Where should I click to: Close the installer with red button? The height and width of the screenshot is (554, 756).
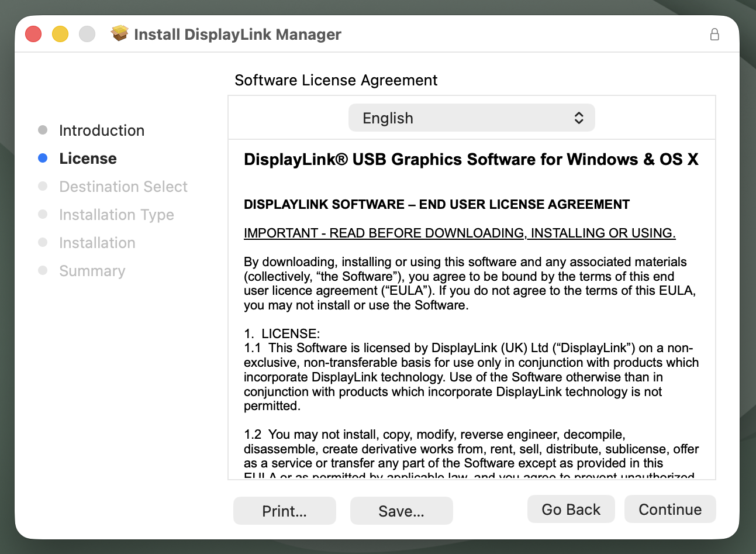33,34
